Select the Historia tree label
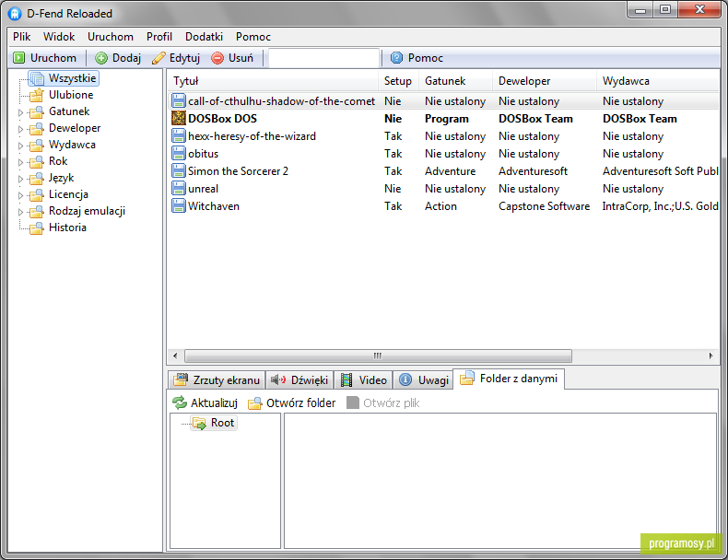 click(x=68, y=227)
